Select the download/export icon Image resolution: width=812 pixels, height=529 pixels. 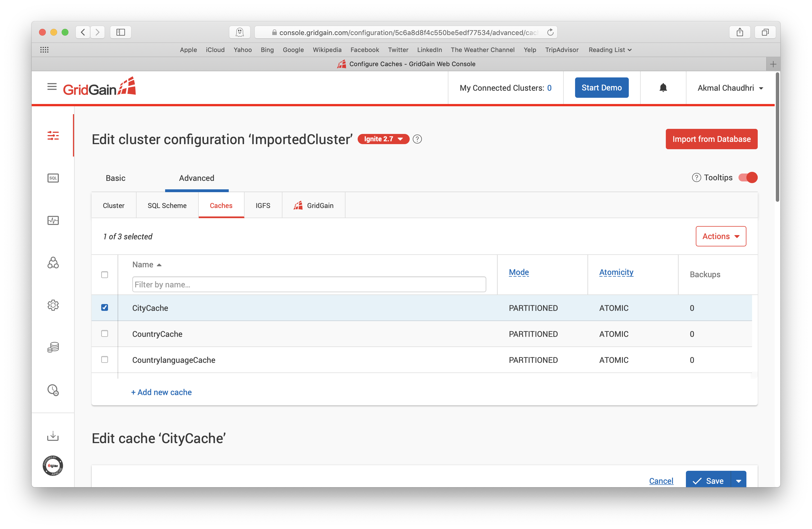53,436
